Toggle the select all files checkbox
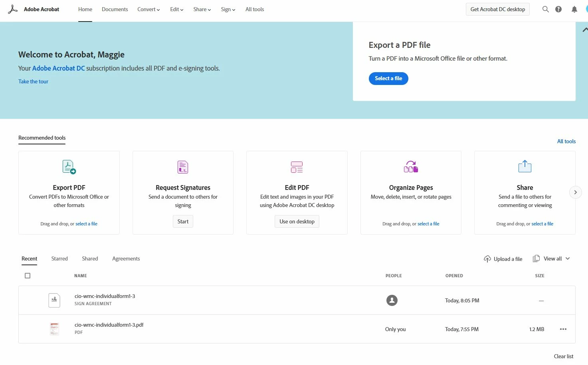Viewport: 588px width, 365px height. pos(28,276)
